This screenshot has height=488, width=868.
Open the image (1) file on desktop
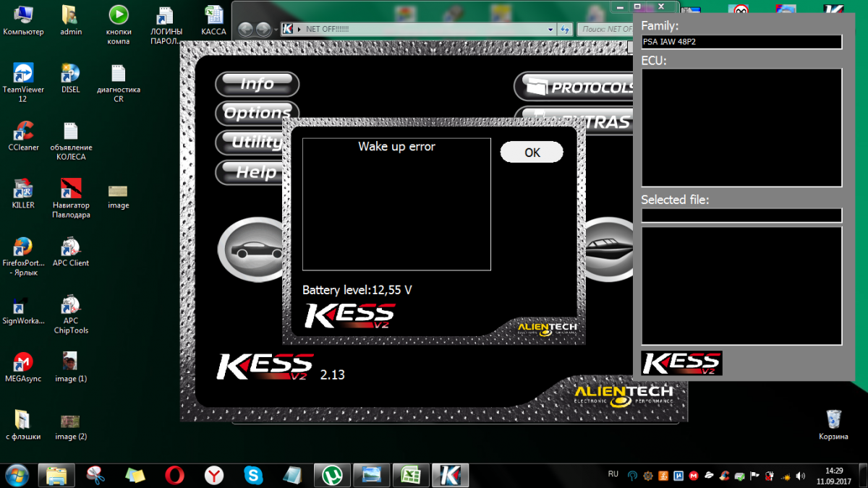click(71, 367)
